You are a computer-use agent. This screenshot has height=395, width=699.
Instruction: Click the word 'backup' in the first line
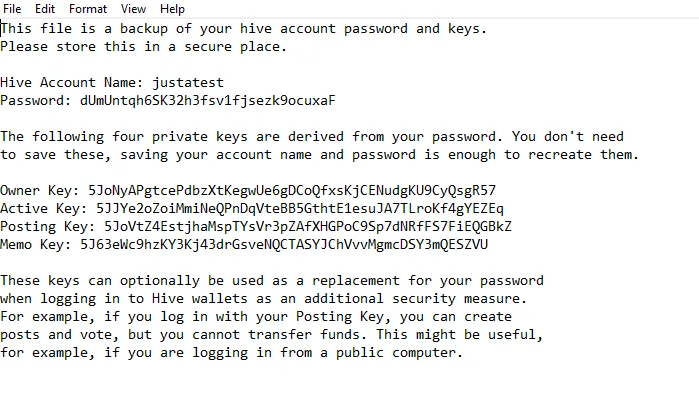point(144,29)
